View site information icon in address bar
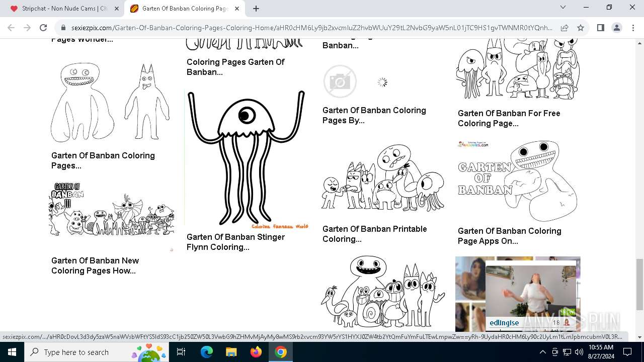 pyautogui.click(x=63, y=28)
